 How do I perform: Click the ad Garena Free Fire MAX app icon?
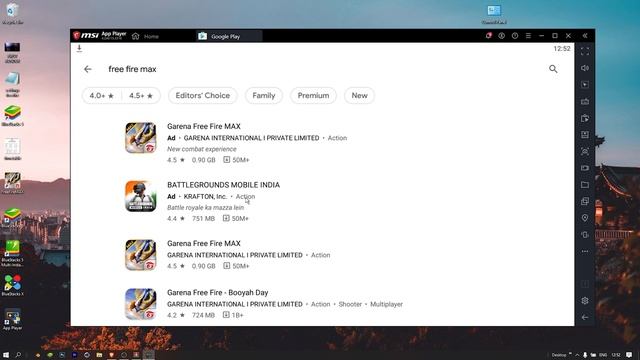tap(140, 138)
